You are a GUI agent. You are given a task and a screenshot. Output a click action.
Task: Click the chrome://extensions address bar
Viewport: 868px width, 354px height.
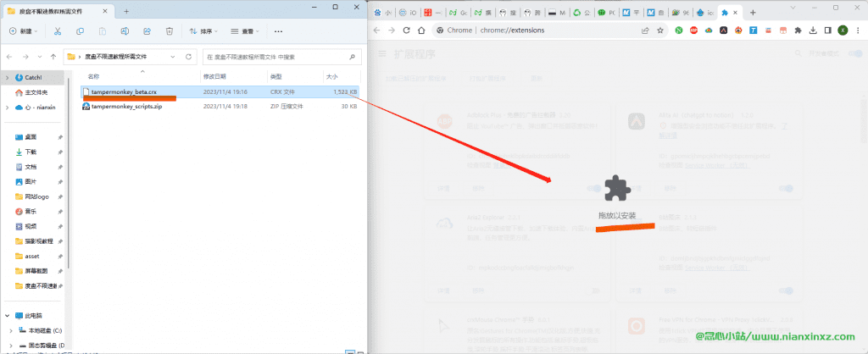point(537,30)
